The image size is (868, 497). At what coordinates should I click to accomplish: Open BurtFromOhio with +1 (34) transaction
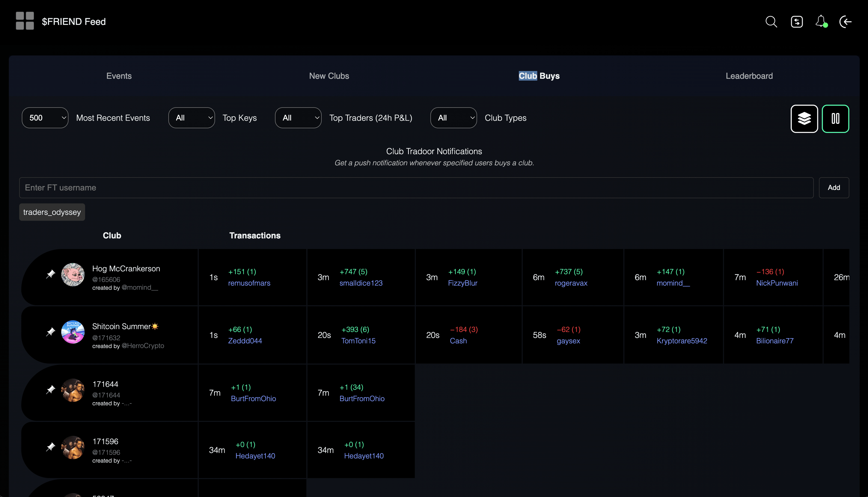pyautogui.click(x=362, y=398)
